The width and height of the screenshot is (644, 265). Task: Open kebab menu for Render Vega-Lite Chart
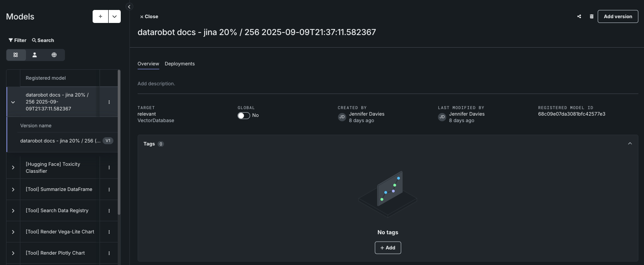[x=109, y=232]
